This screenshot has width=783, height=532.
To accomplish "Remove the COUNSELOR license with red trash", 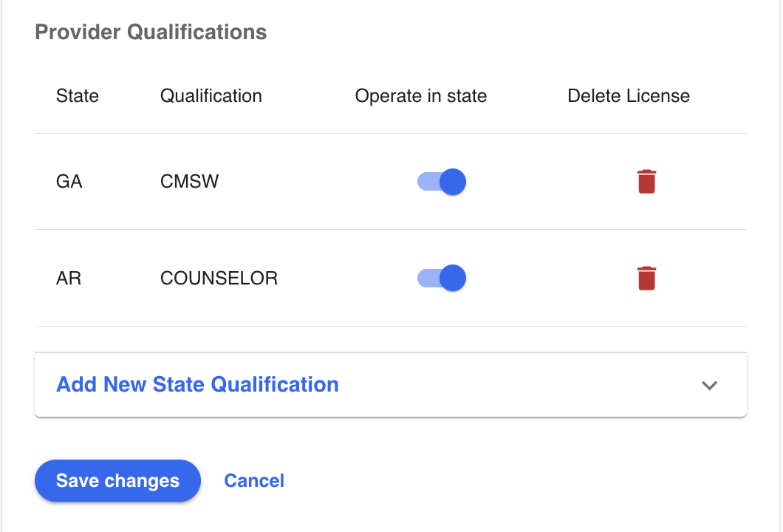I will coord(646,278).
